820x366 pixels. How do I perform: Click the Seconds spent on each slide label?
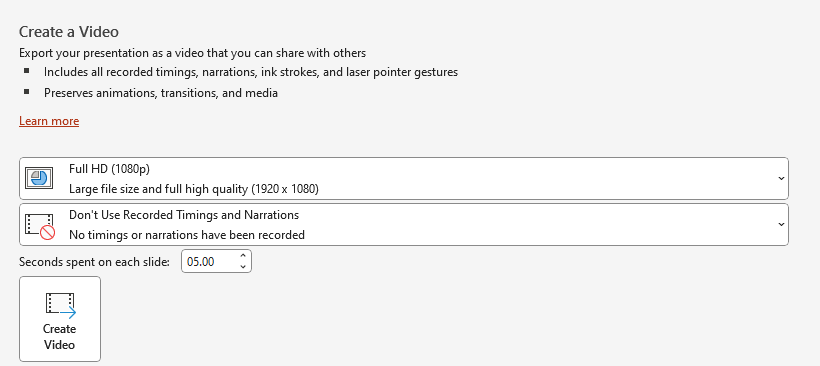(95, 262)
